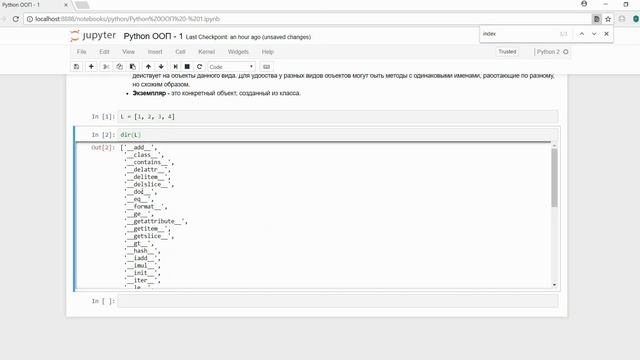Open the Kernel menu
This screenshot has width=640, height=360.
click(x=206, y=52)
